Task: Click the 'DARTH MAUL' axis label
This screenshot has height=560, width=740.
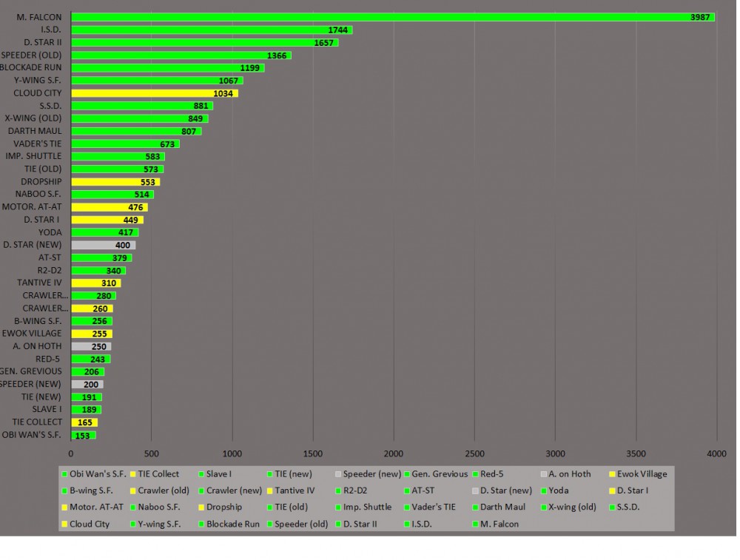Action: point(35,131)
